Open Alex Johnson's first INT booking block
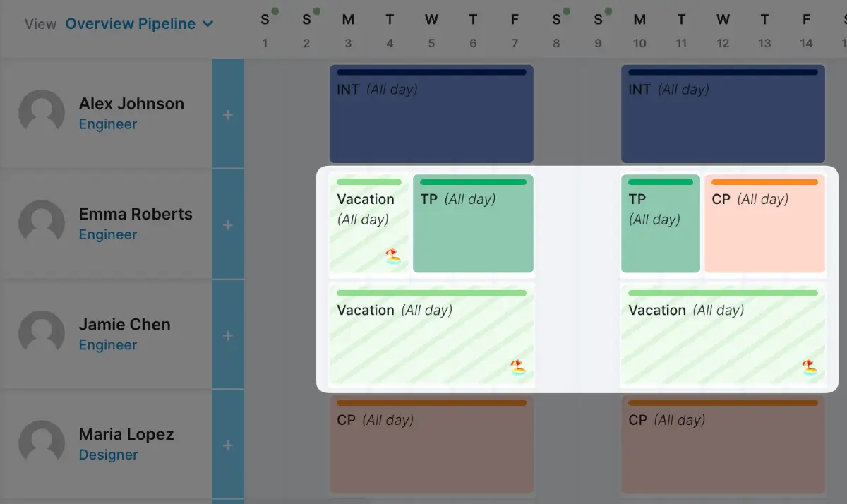Screen dimensions: 847x504 431,114
